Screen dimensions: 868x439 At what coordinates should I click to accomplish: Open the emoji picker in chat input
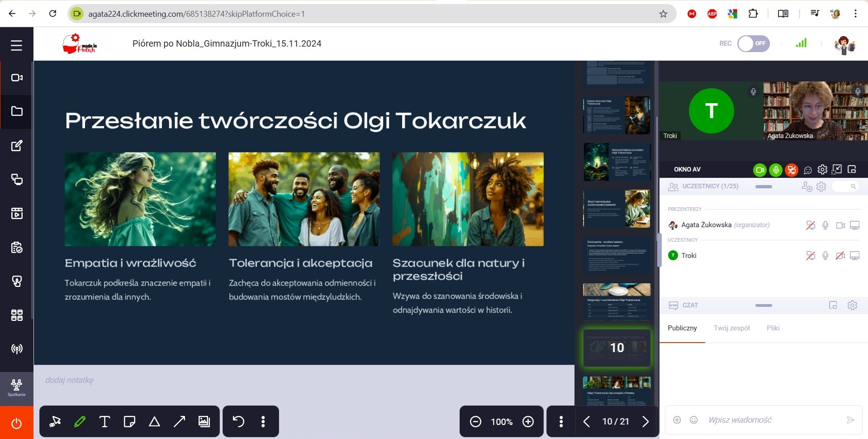[693, 420]
